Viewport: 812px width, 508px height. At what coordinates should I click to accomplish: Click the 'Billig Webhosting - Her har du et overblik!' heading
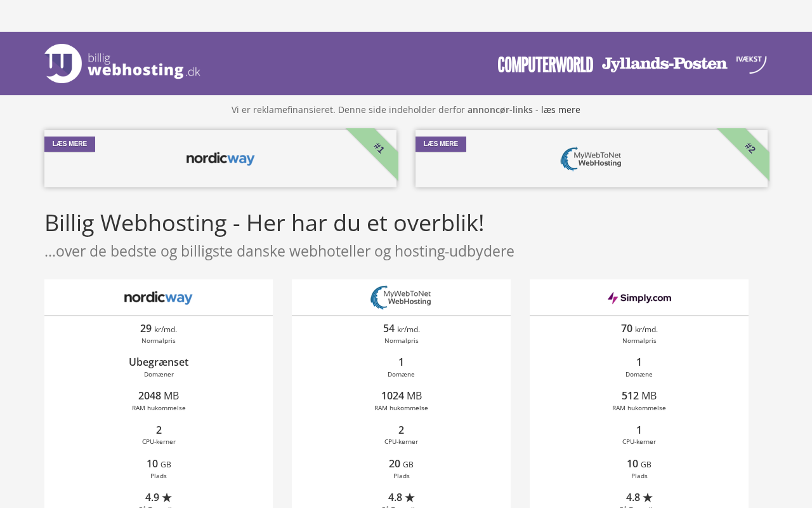tap(265, 223)
